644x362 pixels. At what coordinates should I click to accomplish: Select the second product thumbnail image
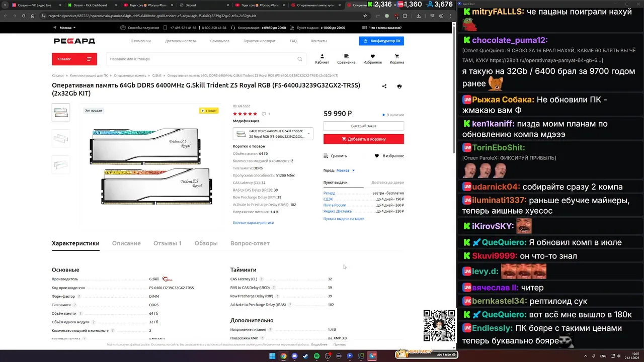click(x=61, y=138)
